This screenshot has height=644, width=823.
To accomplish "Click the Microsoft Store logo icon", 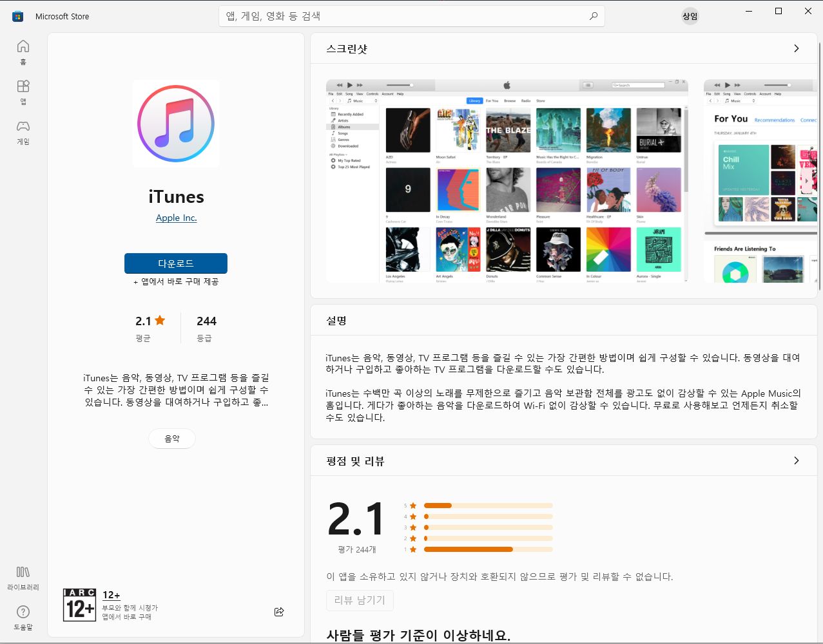I will click(18, 16).
